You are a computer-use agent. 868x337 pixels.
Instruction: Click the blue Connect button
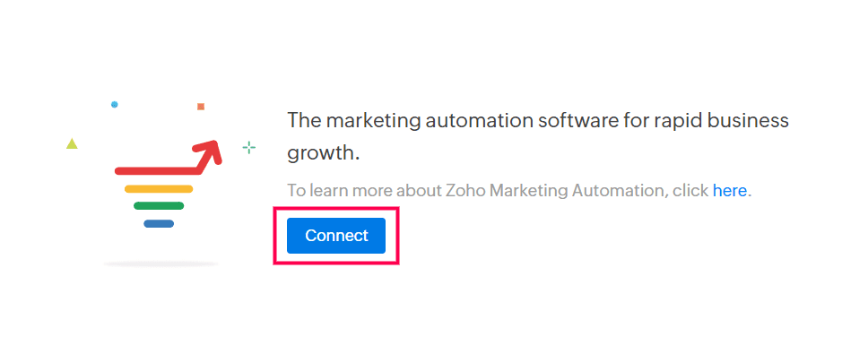(x=336, y=236)
